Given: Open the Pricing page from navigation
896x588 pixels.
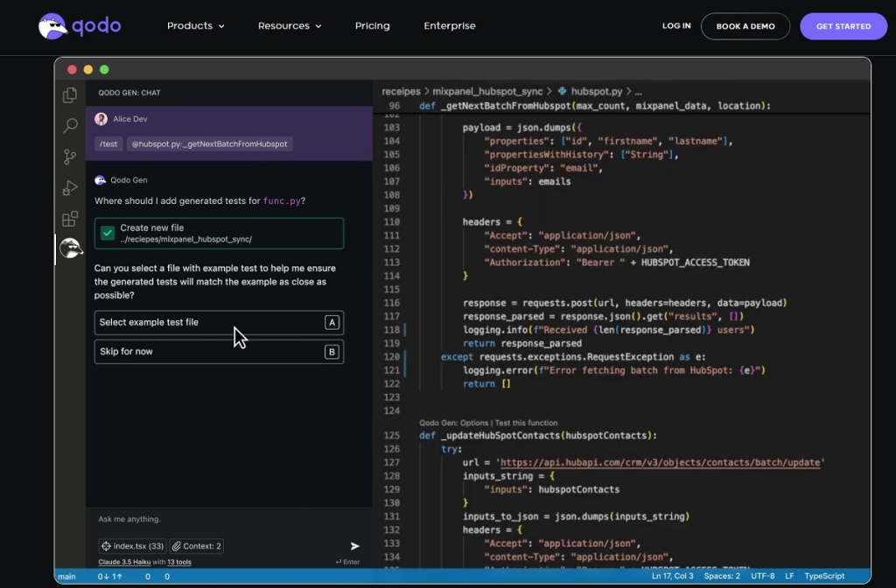Looking at the screenshot, I should coord(372,26).
